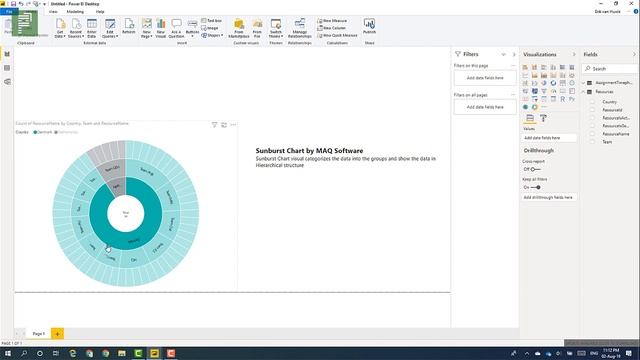This screenshot has width=640, height=360.
Task: Open the visual's more options ellipsis
Action: (x=233, y=124)
